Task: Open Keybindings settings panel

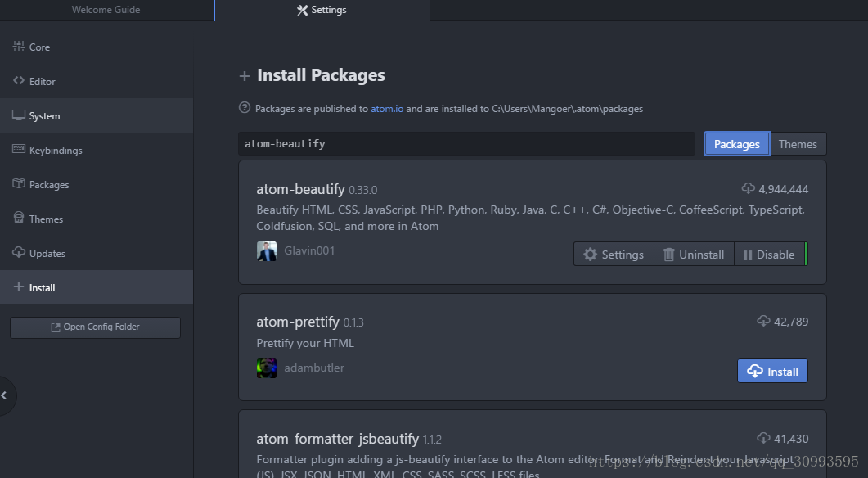Action: (97, 150)
